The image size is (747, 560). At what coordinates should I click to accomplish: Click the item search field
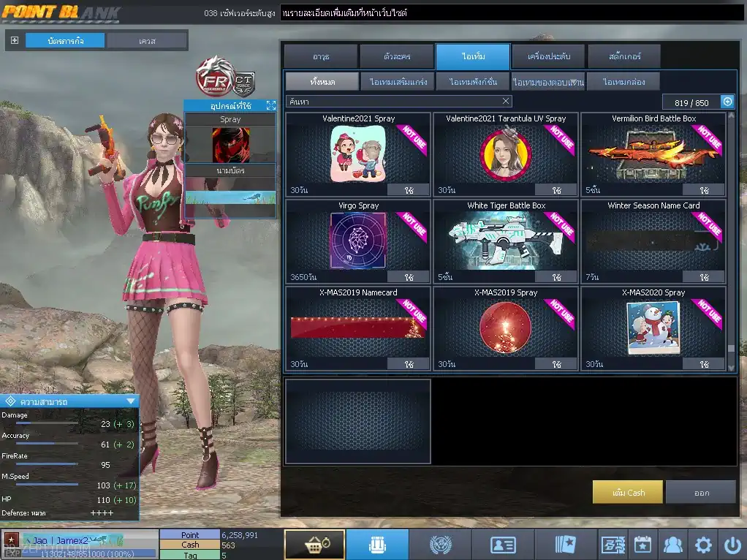[395, 102]
